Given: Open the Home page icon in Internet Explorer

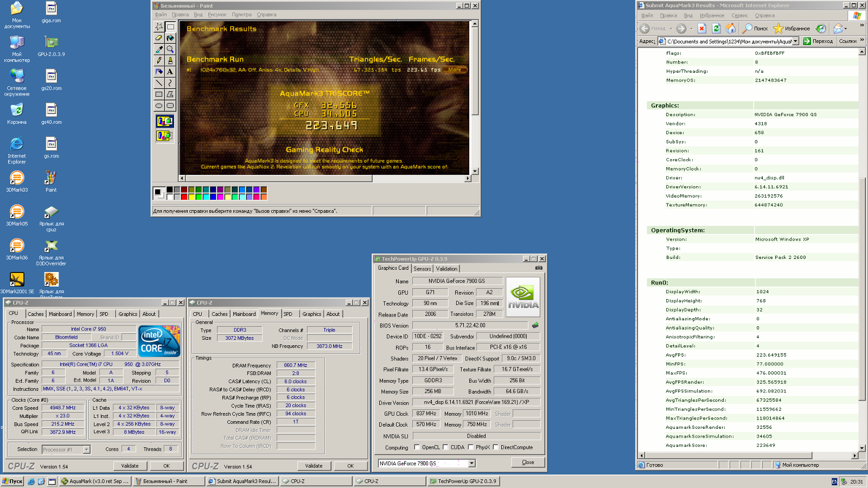Looking at the screenshot, I should [x=731, y=28].
